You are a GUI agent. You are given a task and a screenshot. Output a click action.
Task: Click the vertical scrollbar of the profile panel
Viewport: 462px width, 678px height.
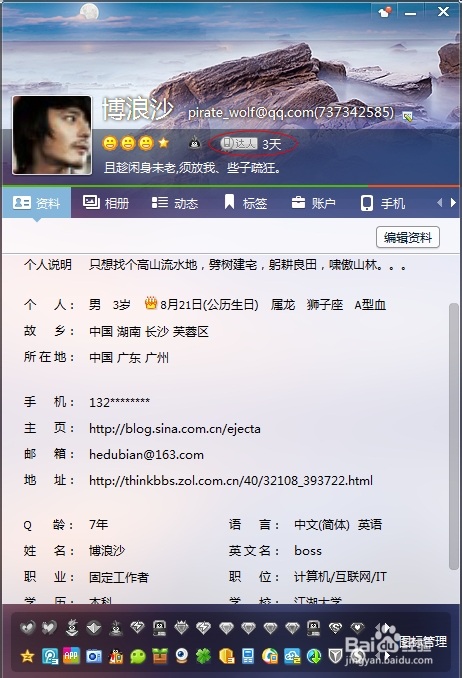pos(453,436)
